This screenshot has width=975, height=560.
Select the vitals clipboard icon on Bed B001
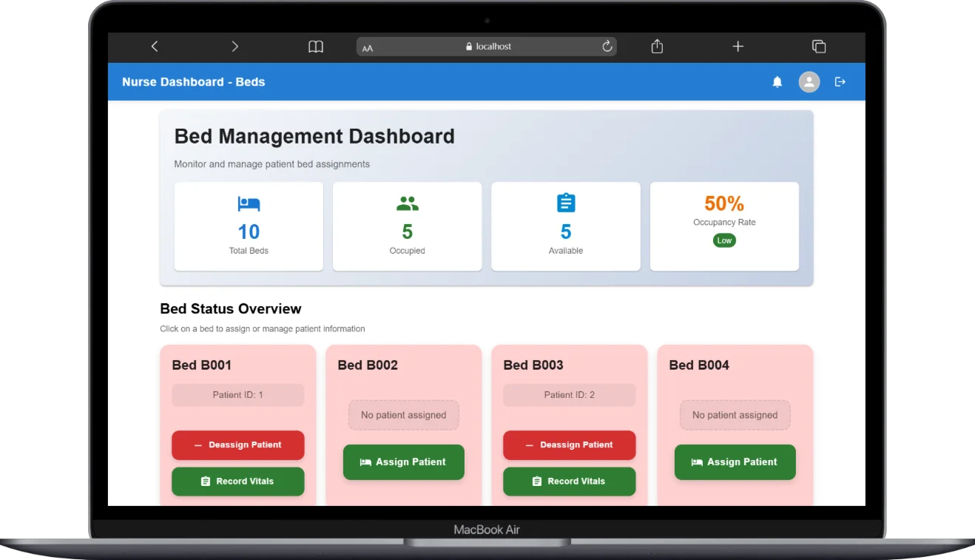[204, 481]
